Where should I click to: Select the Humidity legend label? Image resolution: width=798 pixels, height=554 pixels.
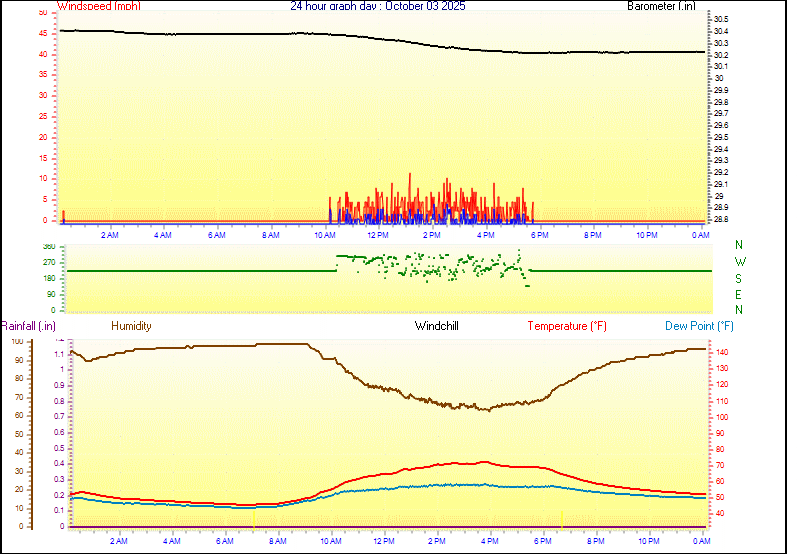coord(131,326)
